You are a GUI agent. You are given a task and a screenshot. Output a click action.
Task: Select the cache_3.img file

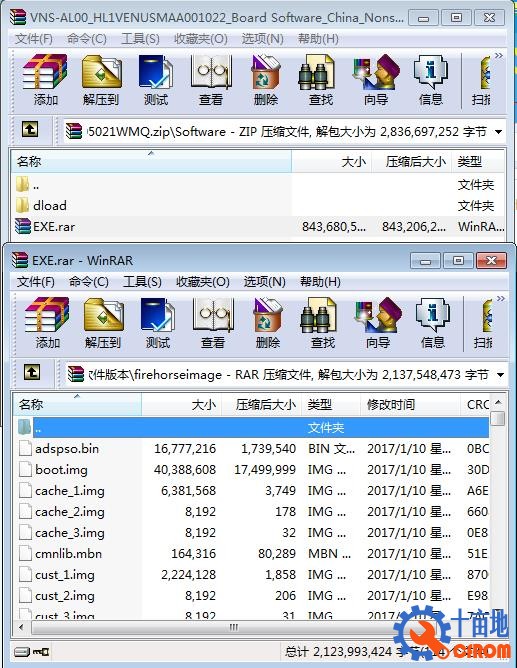tap(253, 533)
